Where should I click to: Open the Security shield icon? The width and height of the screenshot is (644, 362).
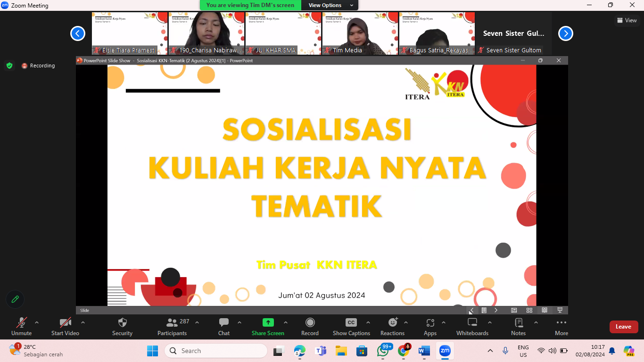tap(122, 323)
